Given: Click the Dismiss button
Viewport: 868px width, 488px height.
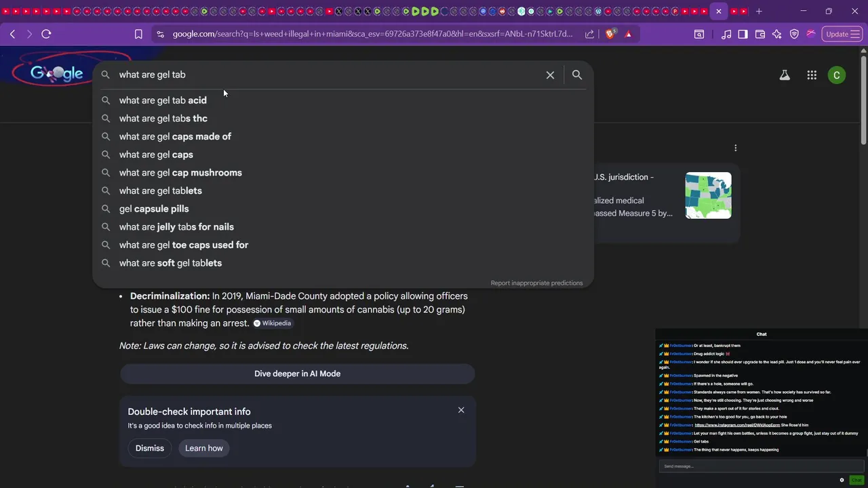Looking at the screenshot, I should [x=150, y=448].
